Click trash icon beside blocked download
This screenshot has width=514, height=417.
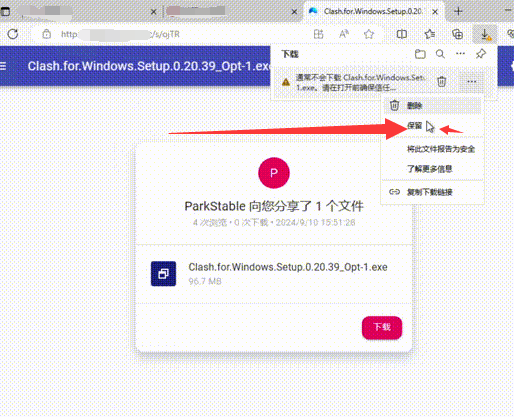point(442,81)
